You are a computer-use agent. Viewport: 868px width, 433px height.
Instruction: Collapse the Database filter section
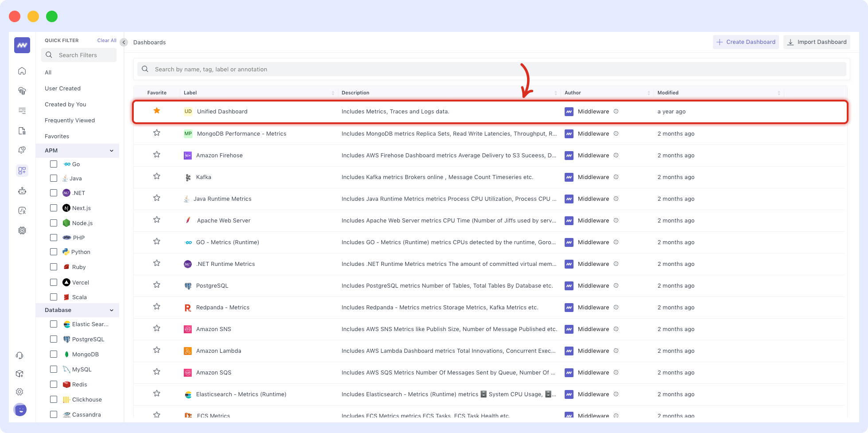point(112,310)
